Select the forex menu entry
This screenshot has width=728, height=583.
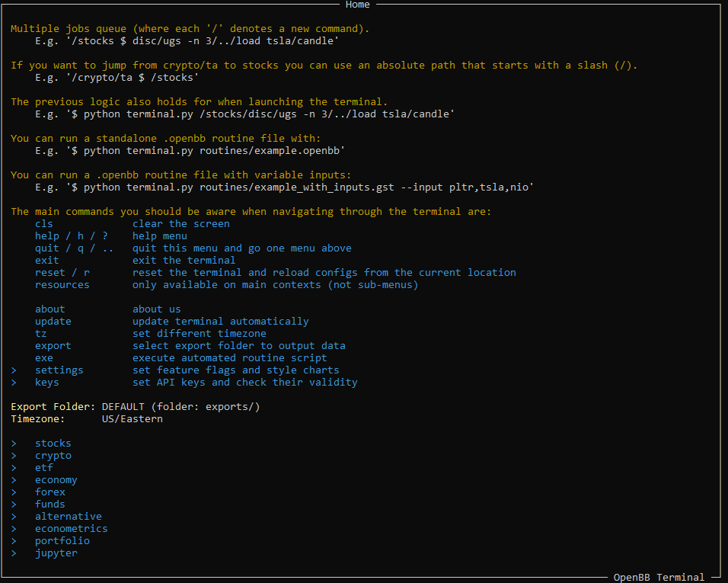[50, 492]
